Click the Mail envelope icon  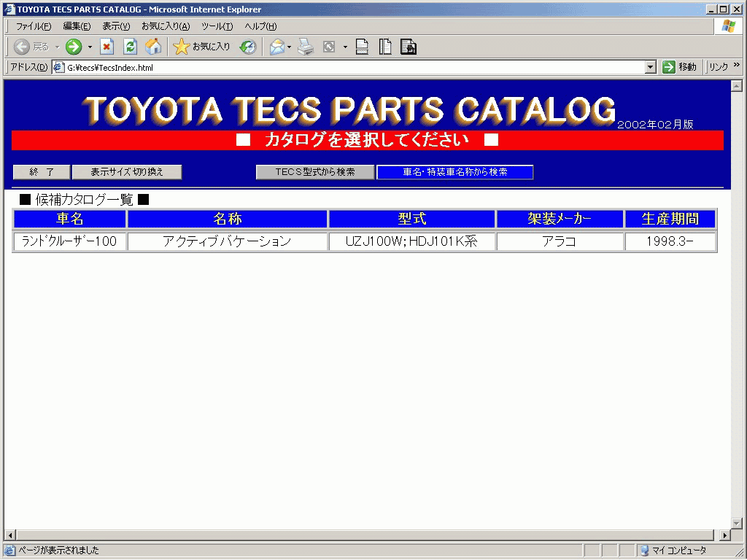(x=276, y=47)
